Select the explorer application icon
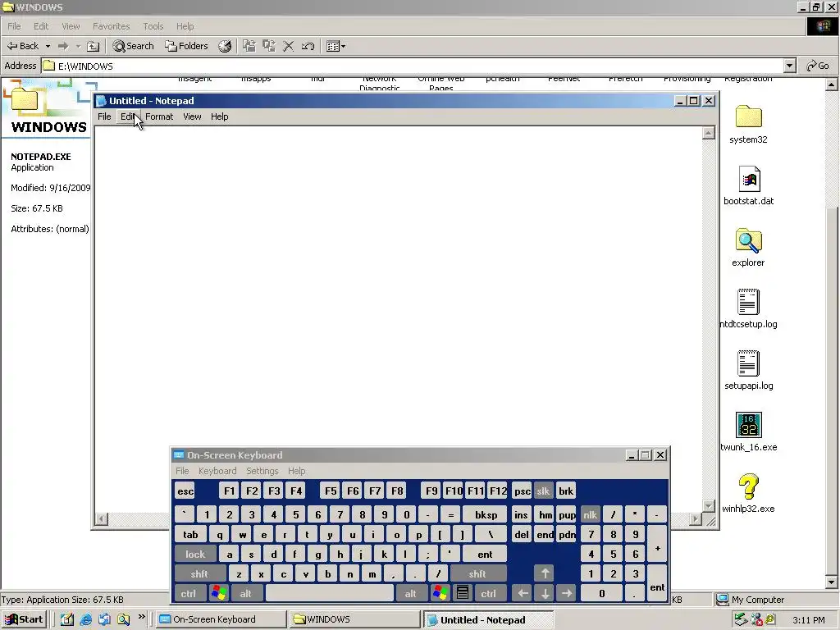Screen dimensions: 840x630 pos(748,240)
